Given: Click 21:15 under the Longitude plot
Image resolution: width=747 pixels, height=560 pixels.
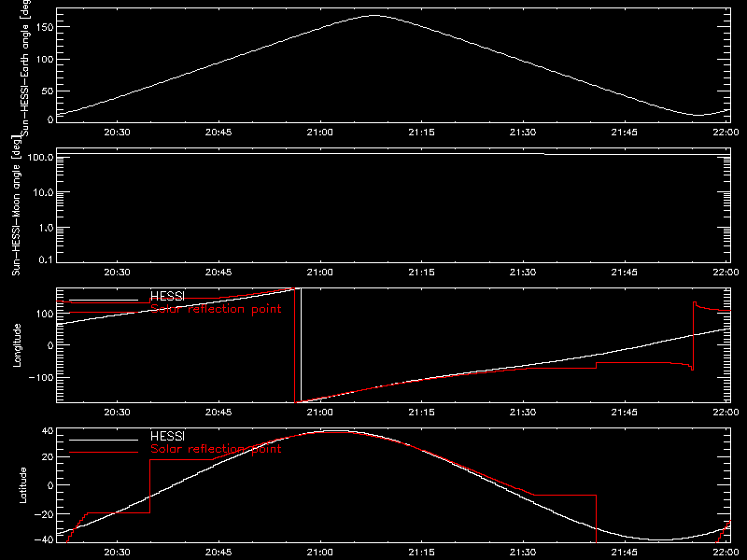Looking at the screenshot, I should (422, 412).
